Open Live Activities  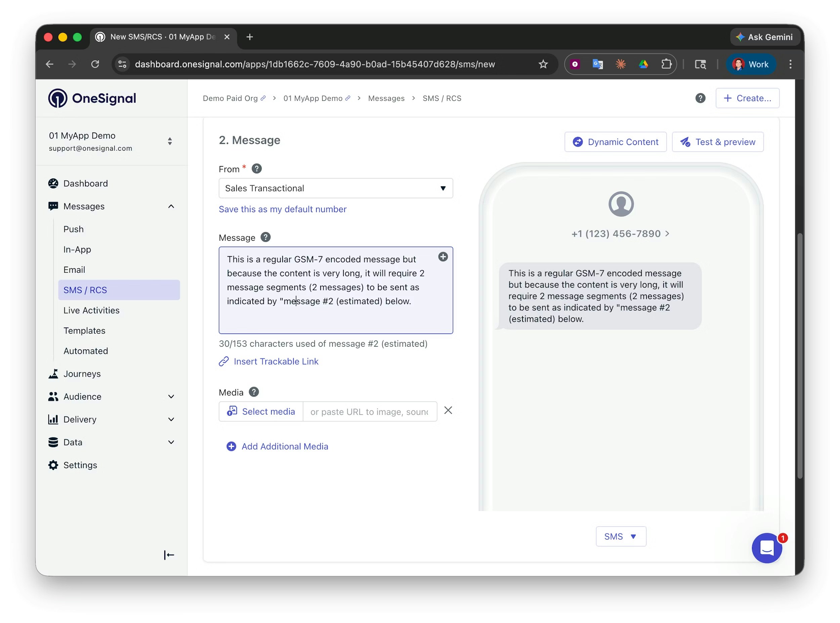[x=91, y=310]
